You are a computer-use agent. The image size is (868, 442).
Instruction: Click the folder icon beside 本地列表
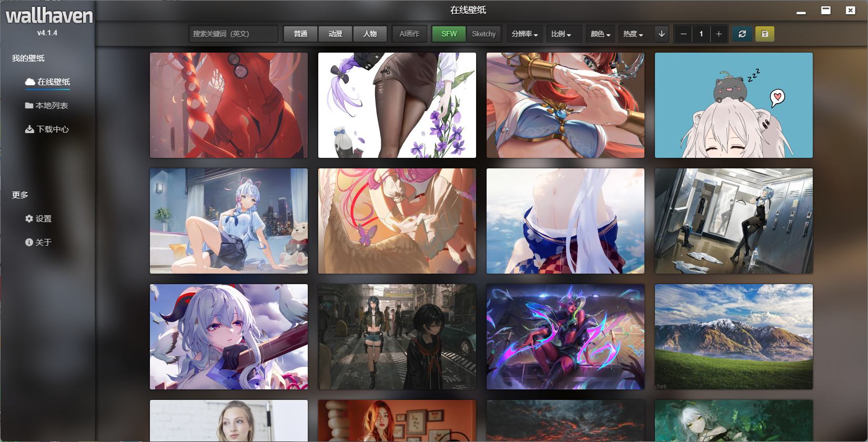pos(29,106)
